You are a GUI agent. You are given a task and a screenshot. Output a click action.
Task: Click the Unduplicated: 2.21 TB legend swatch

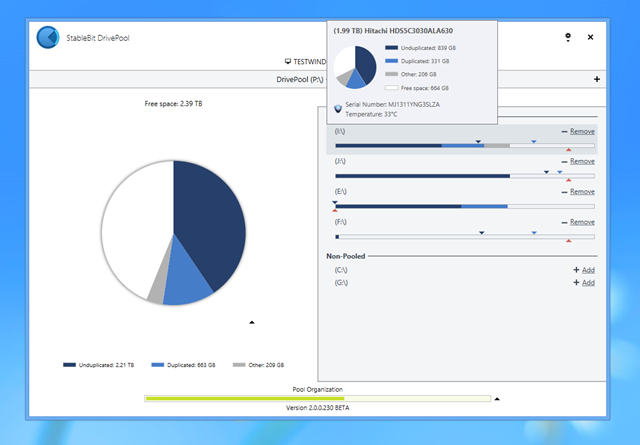[x=69, y=365]
